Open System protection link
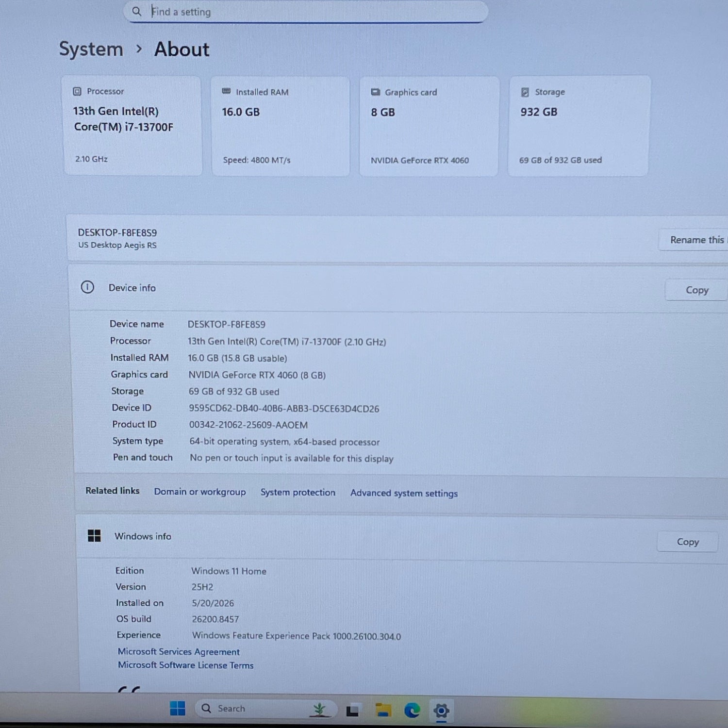The width and height of the screenshot is (728, 728). point(298,492)
